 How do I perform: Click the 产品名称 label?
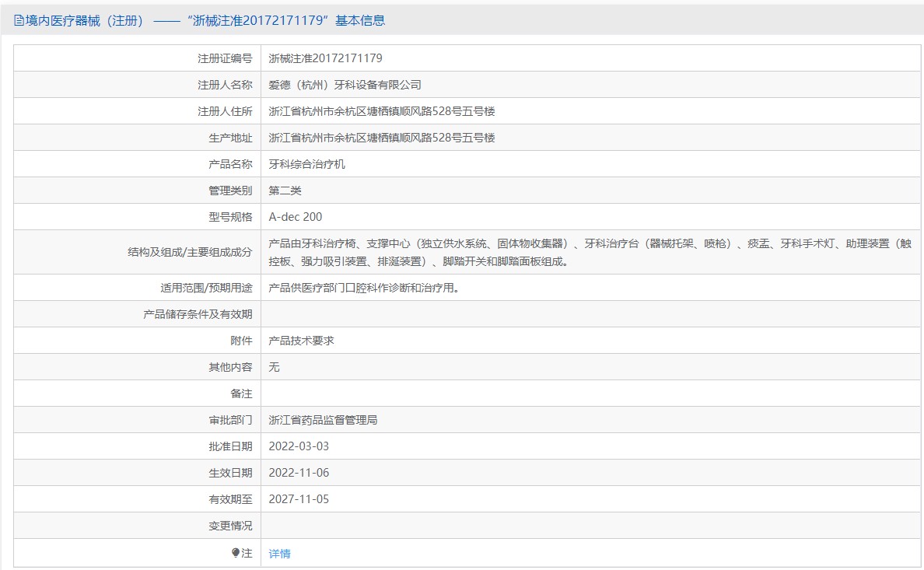click(230, 164)
